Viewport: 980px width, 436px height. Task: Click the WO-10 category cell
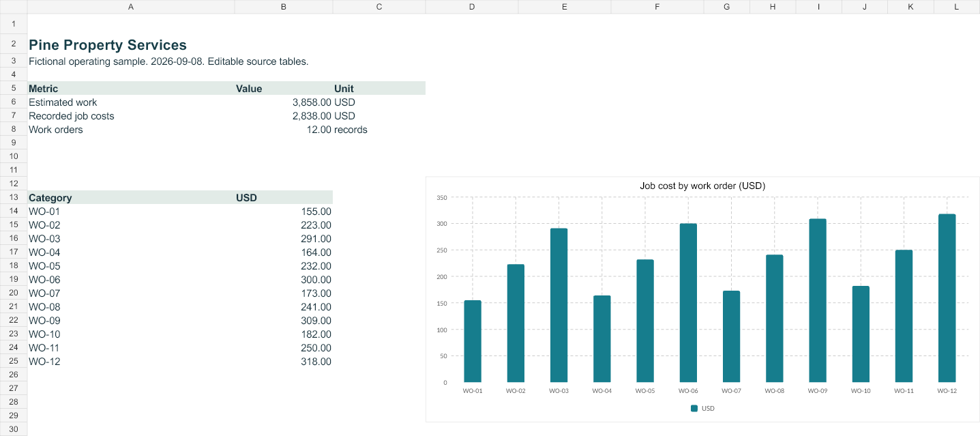tap(131, 334)
